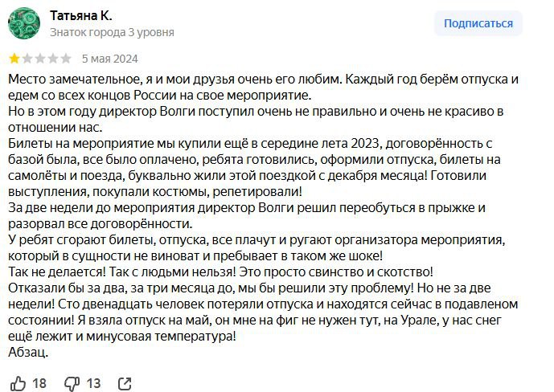Click the line starting Билеты на мероприятие
554x392 pixels.
point(250,143)
